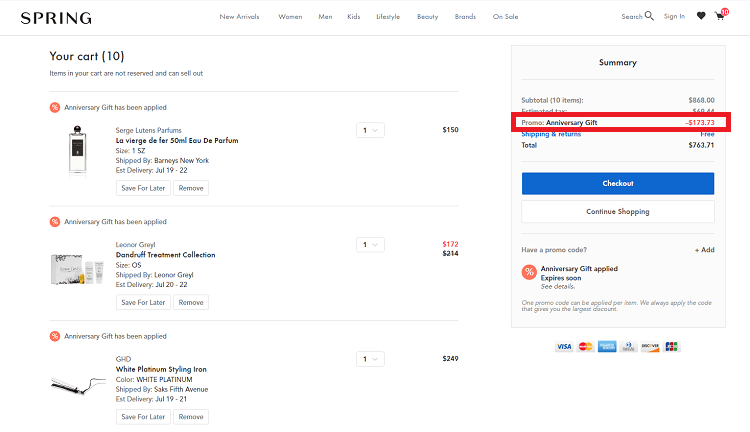Open the Brands menu
750x432 pixels.
(x=465, y=16)
